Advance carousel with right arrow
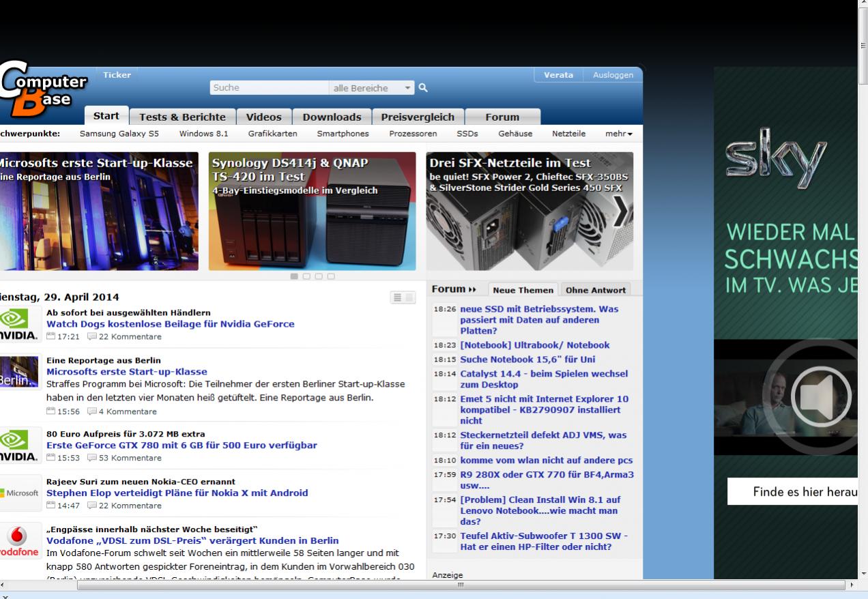This screenshot has height=599, width=868. tap(622, 211)
